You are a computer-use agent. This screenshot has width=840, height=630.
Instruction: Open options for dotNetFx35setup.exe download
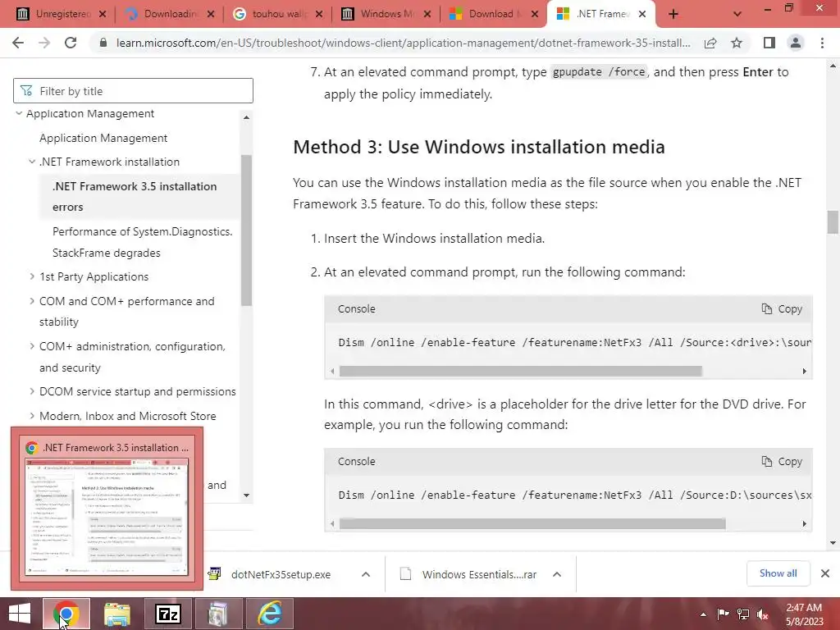tap(366, 575)
